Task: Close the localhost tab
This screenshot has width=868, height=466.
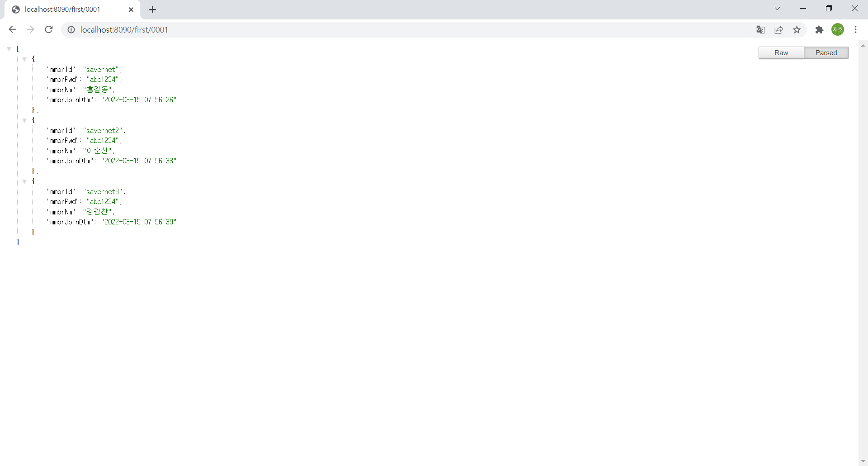Action: [131, 10]
